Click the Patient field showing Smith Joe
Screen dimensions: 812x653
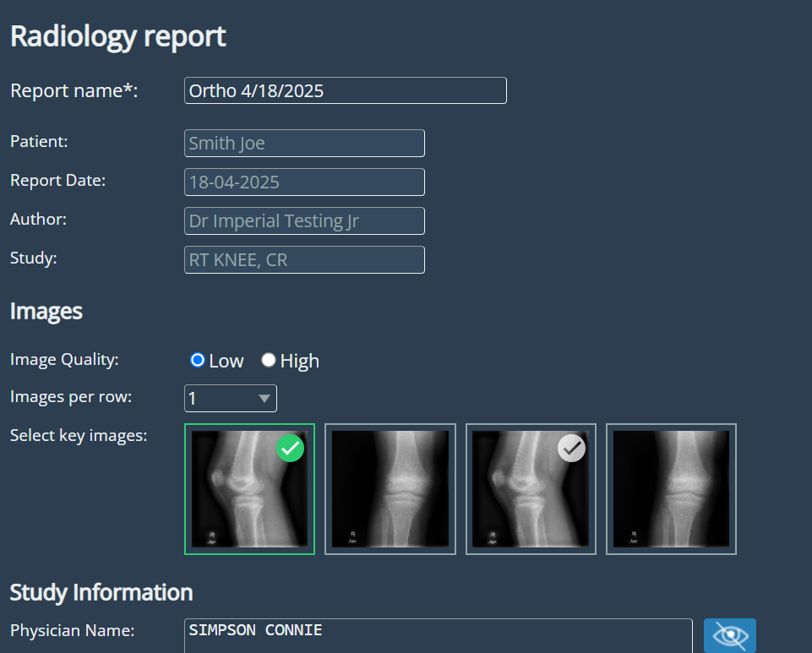pos(304,144)
